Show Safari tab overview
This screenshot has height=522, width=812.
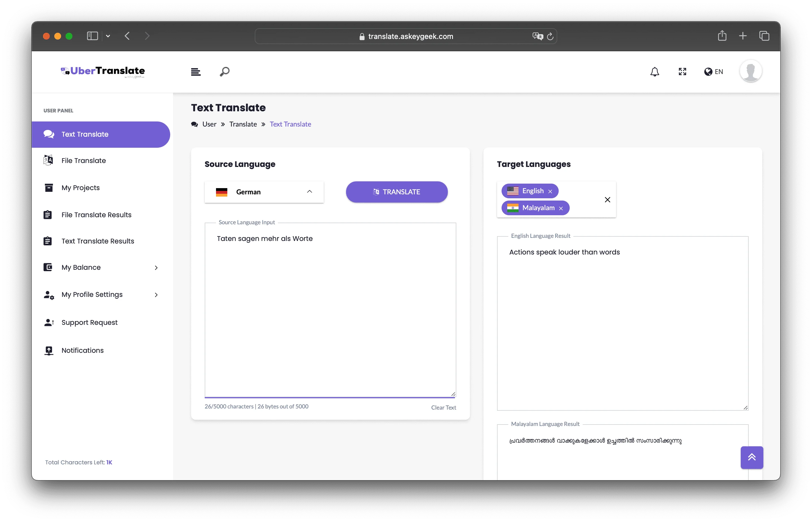[x=764, y=36]
